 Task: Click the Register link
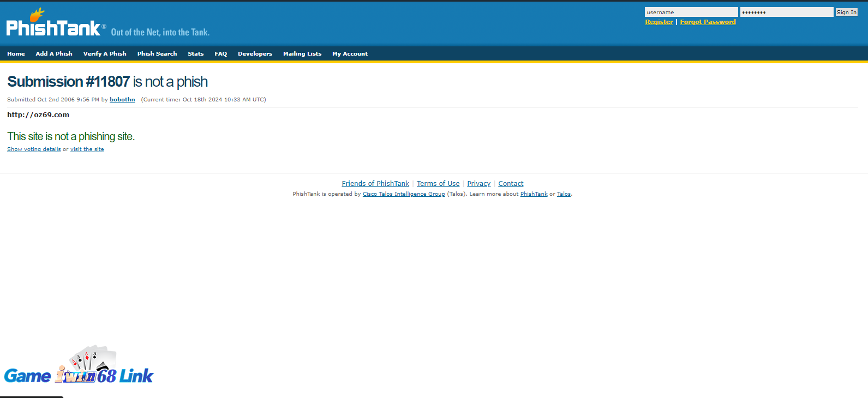659,22
